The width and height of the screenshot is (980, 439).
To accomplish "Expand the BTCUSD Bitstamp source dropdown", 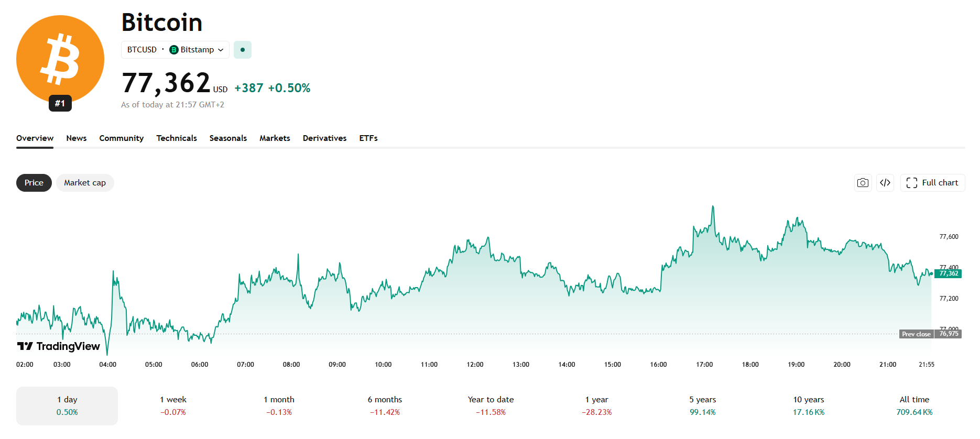I will pyautogui.click(x=175, y=50).
